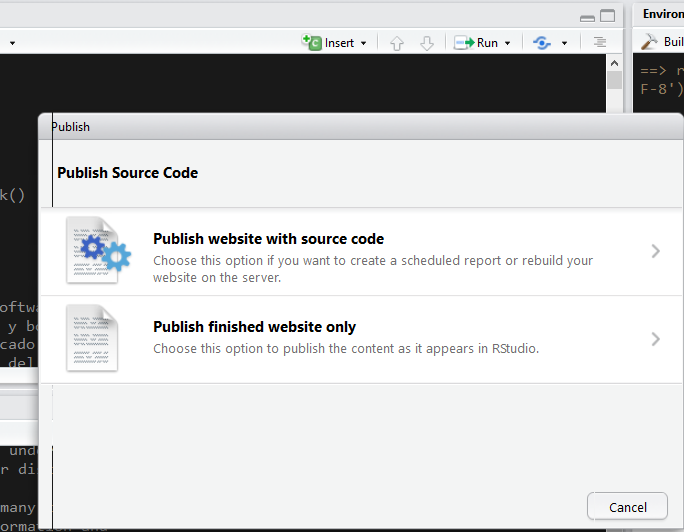Click the Run button in editor toolbar
684x532 pixels.
click(x=476, y=43)
